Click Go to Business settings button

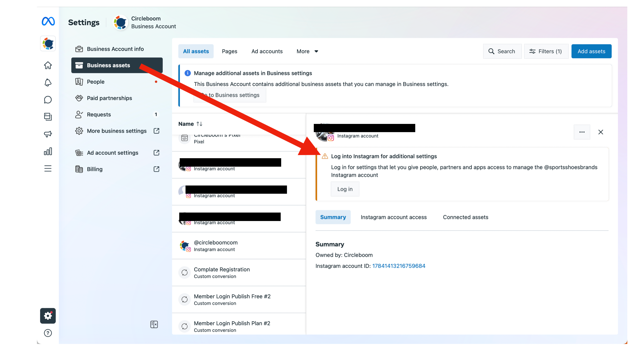pyautogui.click(x=230, y=95)
